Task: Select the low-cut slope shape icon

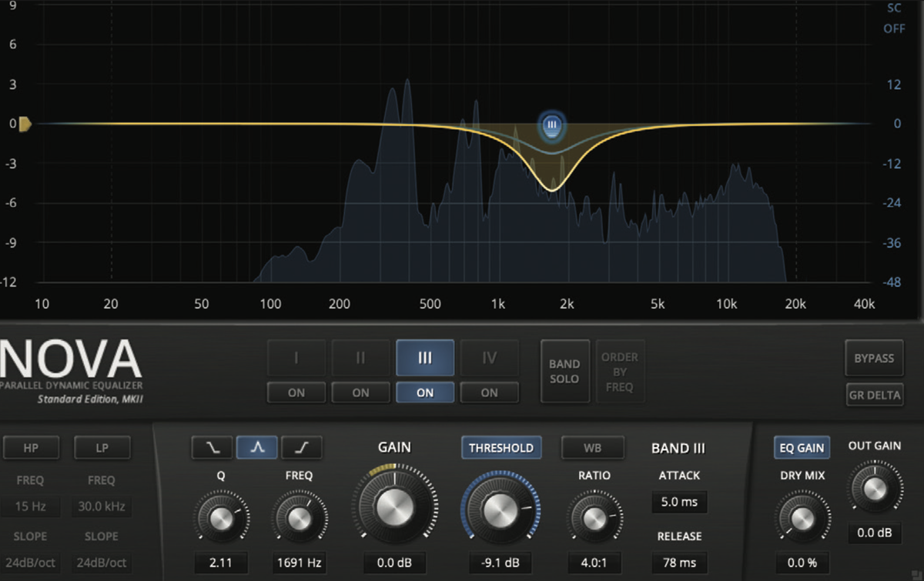Action: click(x=212, y=447)
